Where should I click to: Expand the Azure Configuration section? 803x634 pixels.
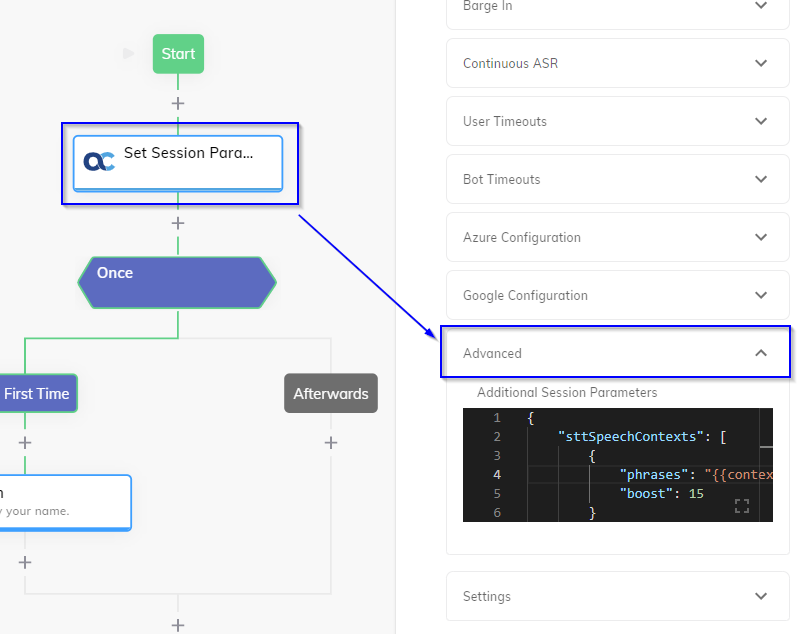[x=618, y=237]
